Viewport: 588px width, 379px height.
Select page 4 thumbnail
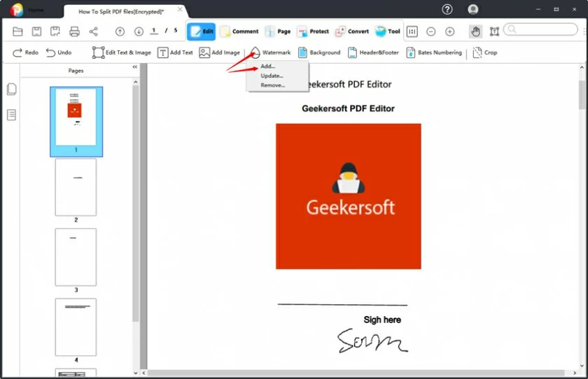click(76, 327)
